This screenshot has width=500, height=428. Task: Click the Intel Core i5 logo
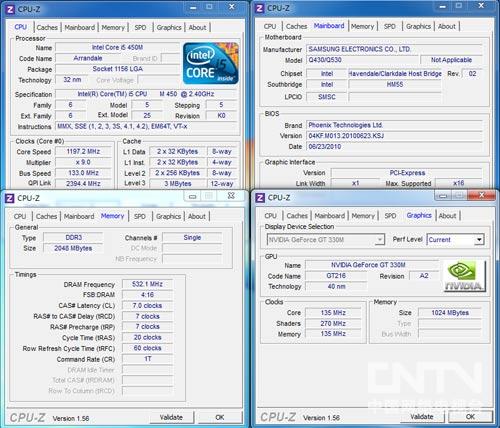pos(211,63)
